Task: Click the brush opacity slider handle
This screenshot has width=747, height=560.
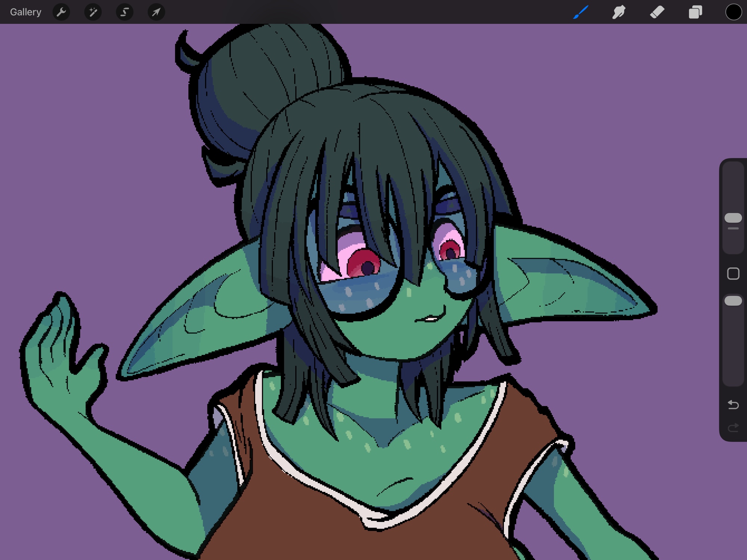Action: pos(733,301)
